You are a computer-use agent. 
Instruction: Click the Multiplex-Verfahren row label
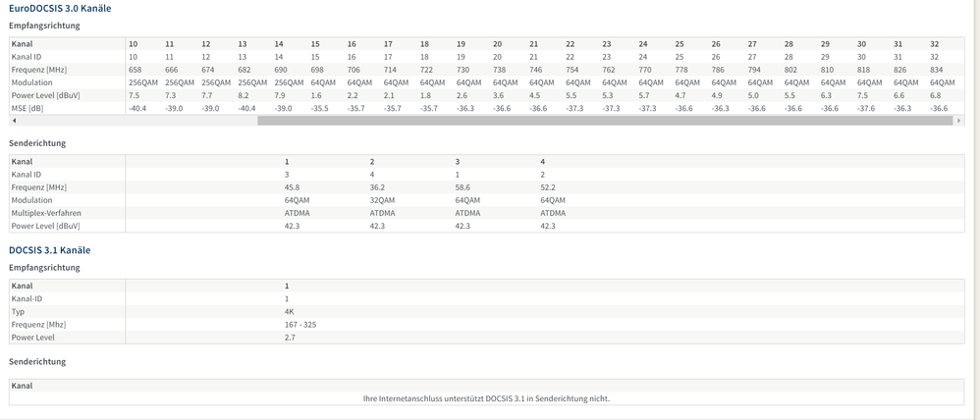tap(46, 213)
